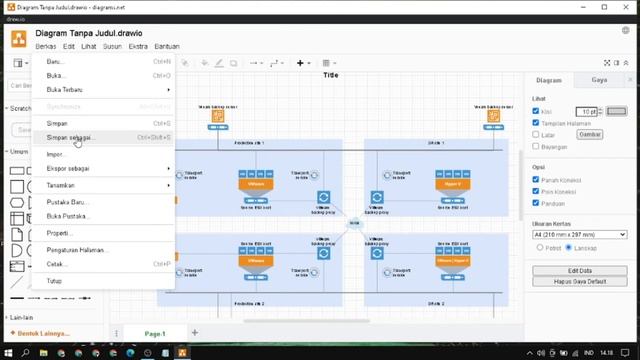
Task: Toggle fullscreen icon in toolbar
Action: pos(607,63)
